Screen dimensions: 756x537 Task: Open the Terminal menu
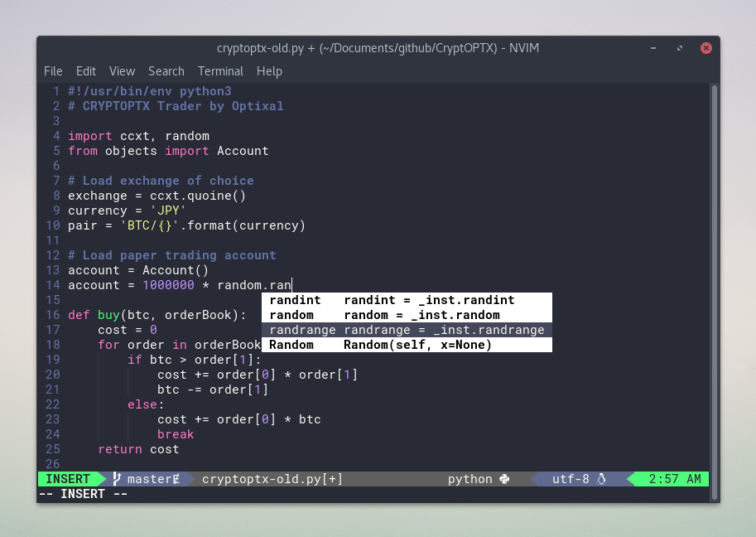[220, 71]
